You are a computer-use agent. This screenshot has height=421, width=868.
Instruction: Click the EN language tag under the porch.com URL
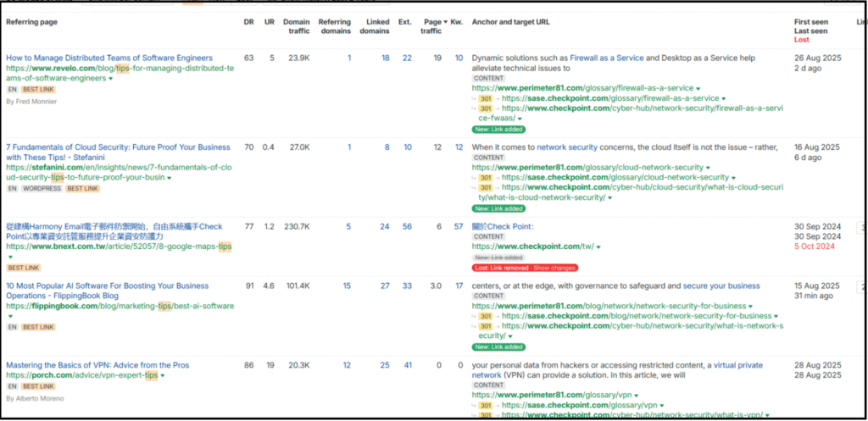point(12,386)
